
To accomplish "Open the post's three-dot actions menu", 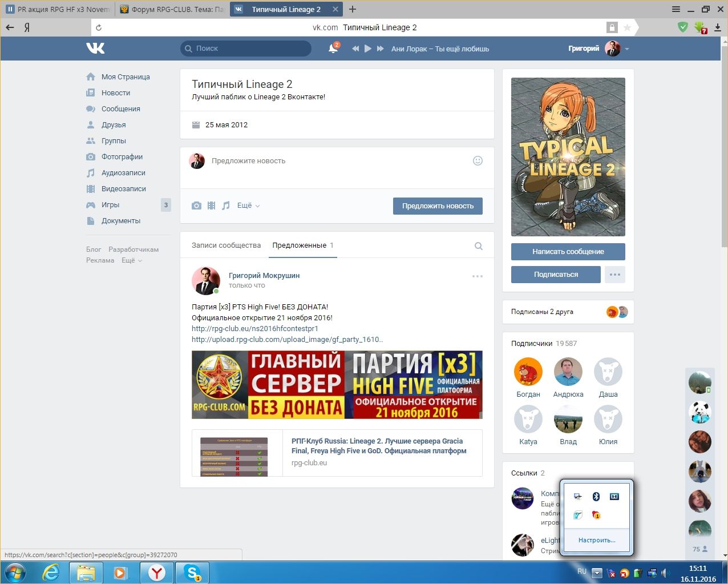I will pyautogui.click(x=478, y=276).
